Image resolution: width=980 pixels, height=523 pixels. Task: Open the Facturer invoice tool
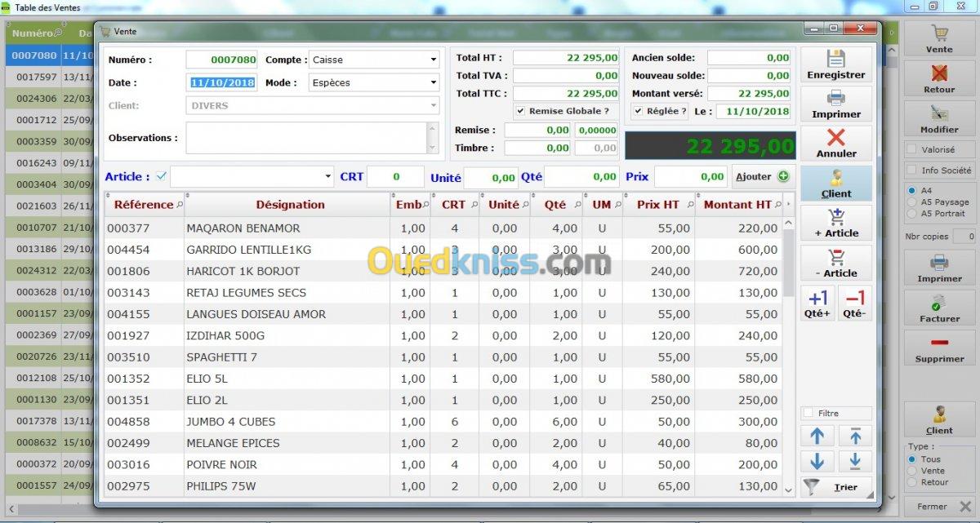tap(939, 308)
